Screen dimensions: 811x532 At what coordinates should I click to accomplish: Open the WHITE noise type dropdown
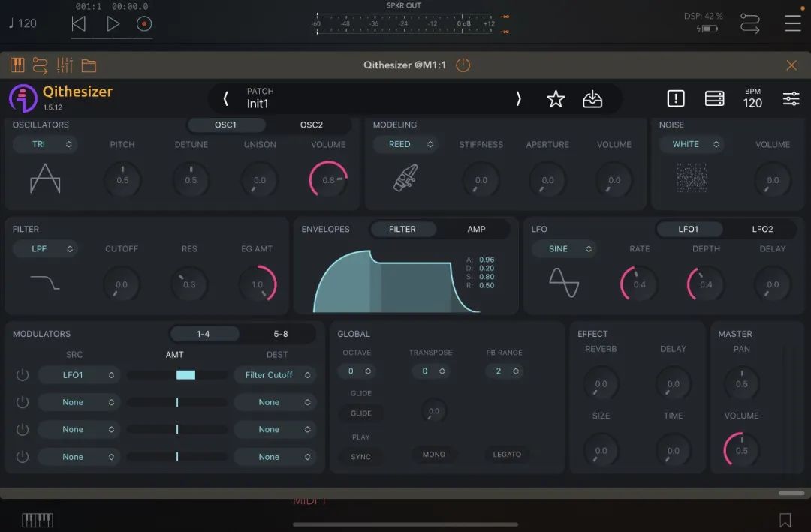pyautogui.click(x=692, y=144)
